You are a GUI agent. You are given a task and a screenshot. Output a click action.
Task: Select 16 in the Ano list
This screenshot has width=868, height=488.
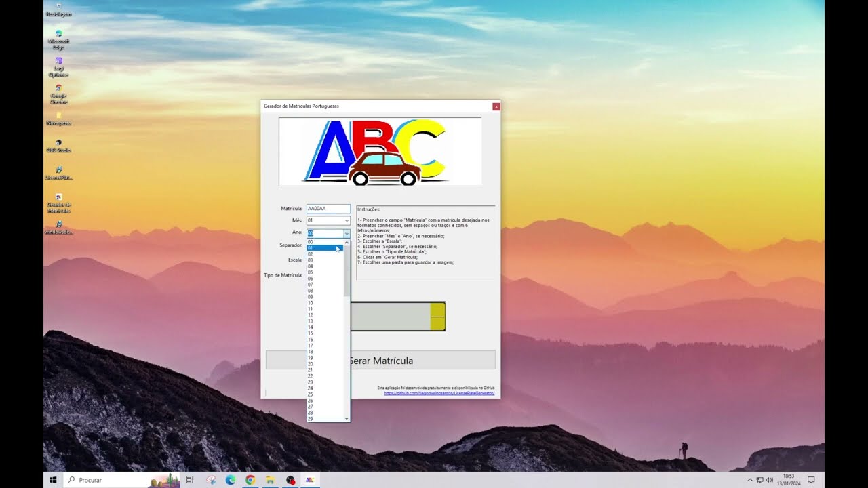(325, 340)
